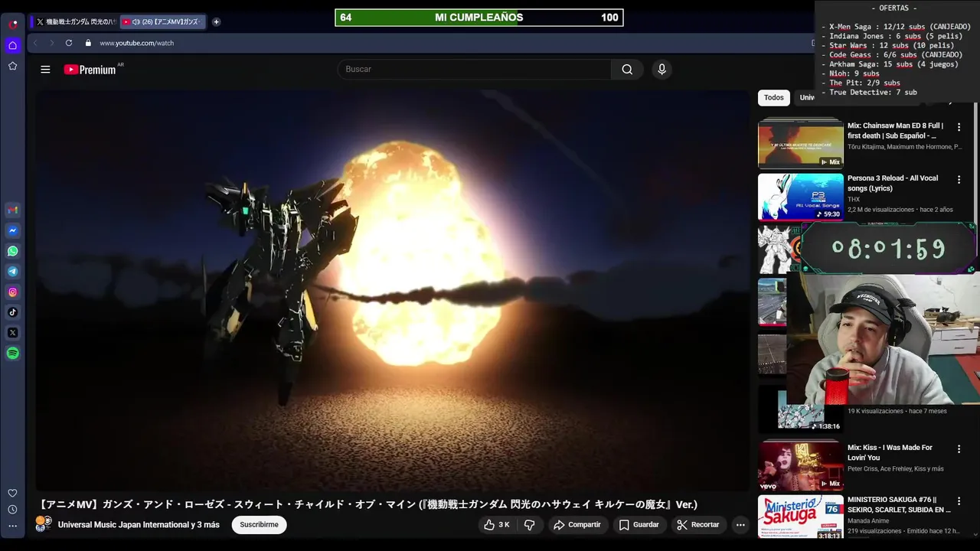Open the video's three-dot more actions

[x=740, y=525]
